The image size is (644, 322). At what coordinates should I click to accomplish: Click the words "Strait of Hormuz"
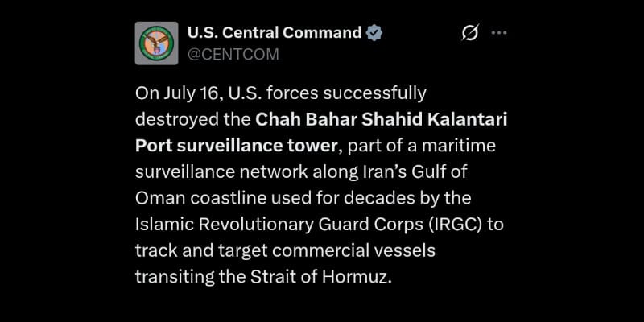[x=319, y=277]
